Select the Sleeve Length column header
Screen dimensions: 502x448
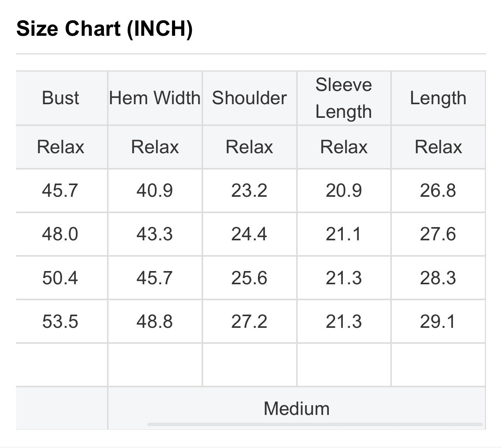(x=344, y=98)
